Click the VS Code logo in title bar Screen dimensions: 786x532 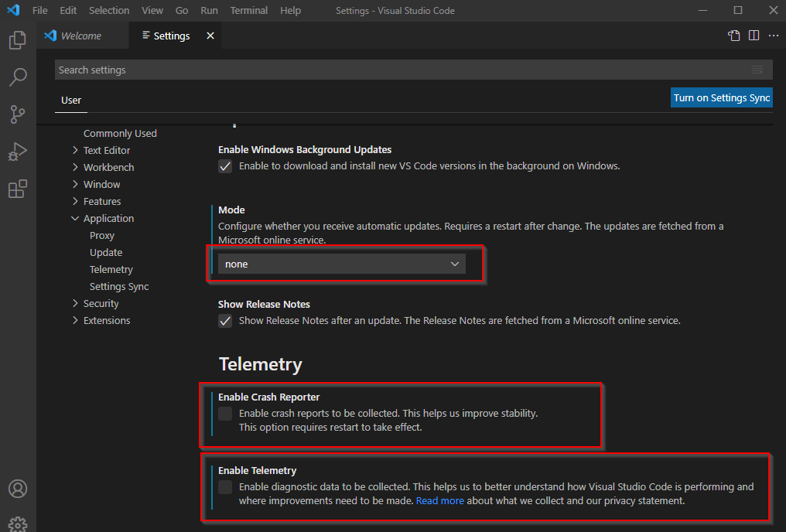coord(13,10)
